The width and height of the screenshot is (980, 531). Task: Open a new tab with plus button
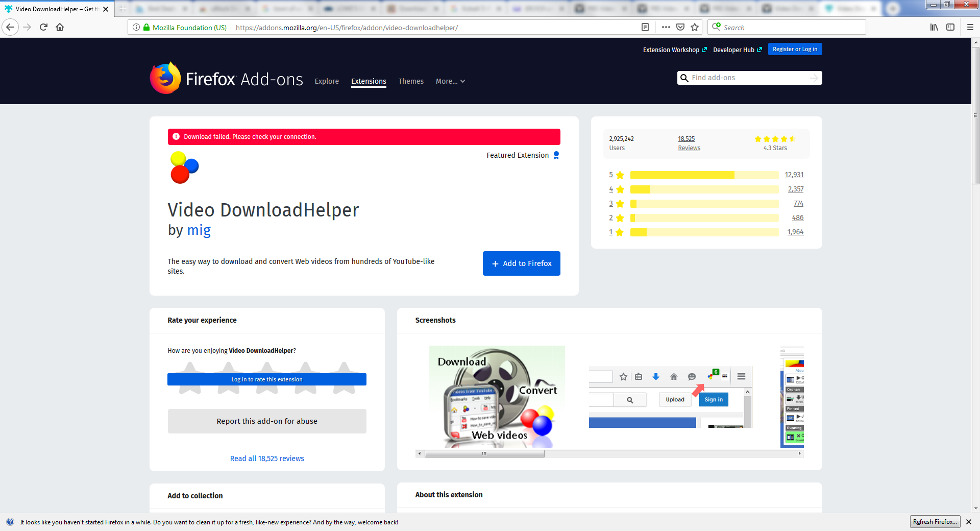pyautogui.click(x=122, y=9)
